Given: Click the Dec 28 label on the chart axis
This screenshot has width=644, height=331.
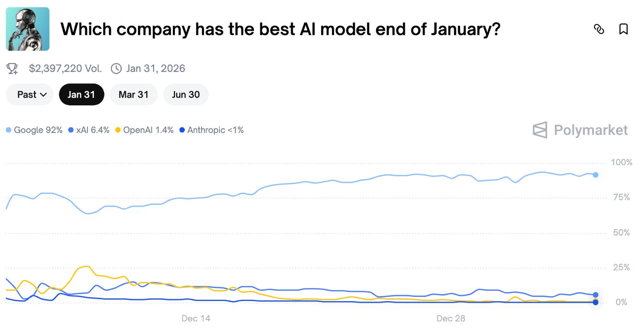Looking at the screenshot, I should pos(450,318).
